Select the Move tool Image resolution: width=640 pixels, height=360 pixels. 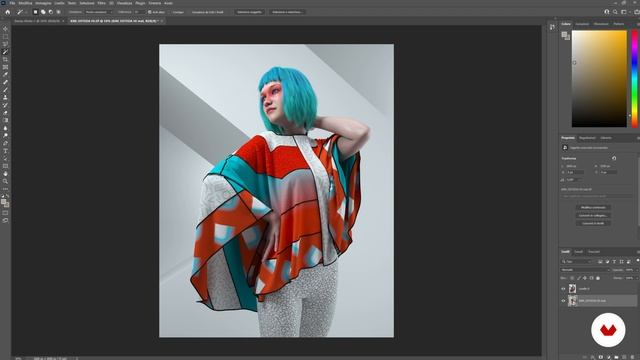(x=5, y=29)
